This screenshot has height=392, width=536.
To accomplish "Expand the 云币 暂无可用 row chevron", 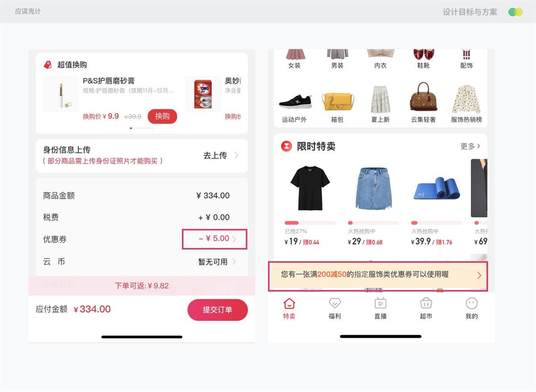I will tap(234, 262).
